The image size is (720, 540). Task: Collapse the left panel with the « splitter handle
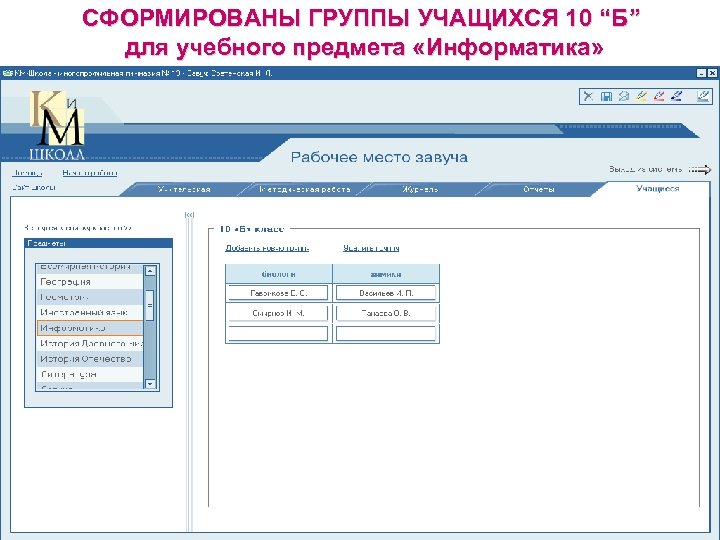click(189, 214)
